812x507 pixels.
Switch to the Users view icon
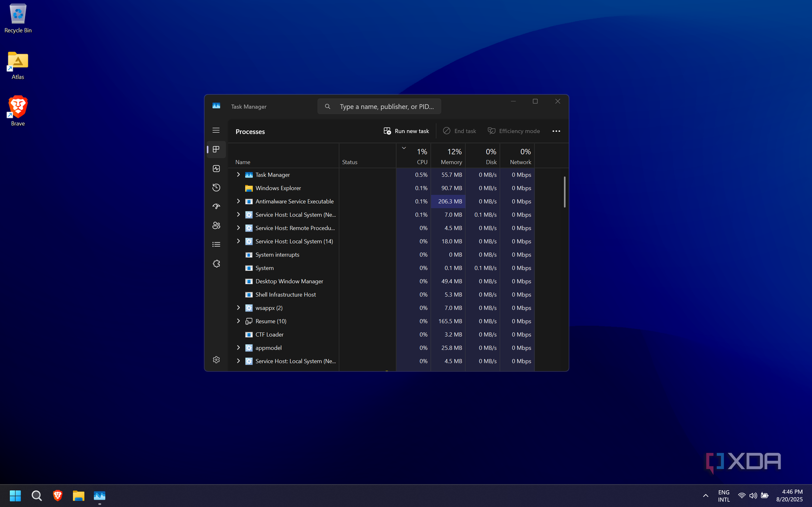point(216,225)
